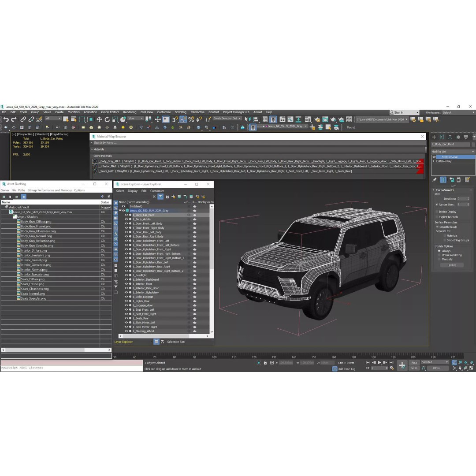Click the Update button in TurboSmooth

[451, 265]
